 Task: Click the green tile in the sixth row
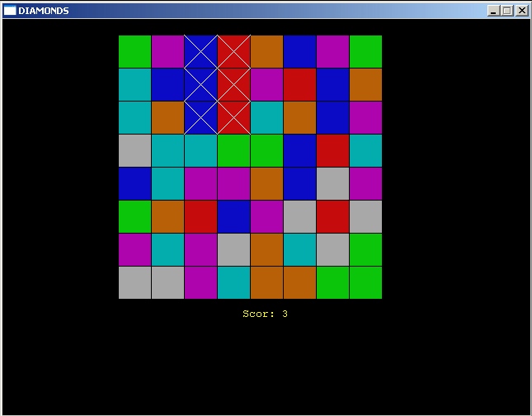(x=134, y=216)
